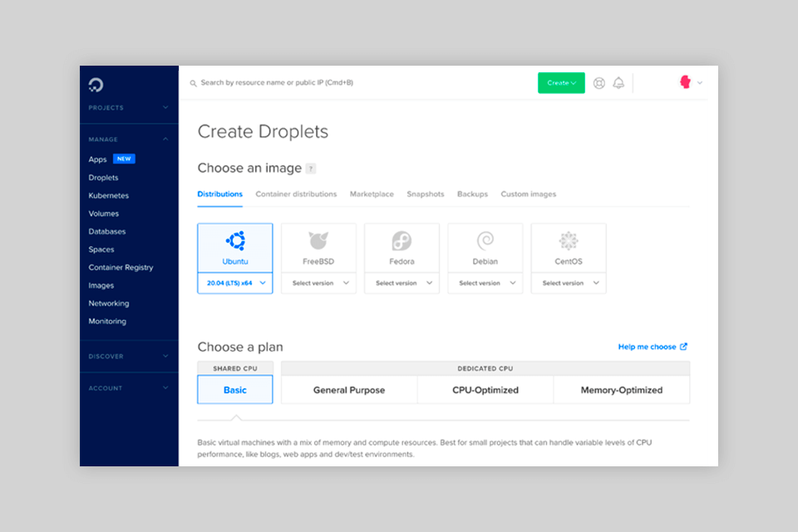Switch to the Distributions tab
798x532 pixels.
219,194
